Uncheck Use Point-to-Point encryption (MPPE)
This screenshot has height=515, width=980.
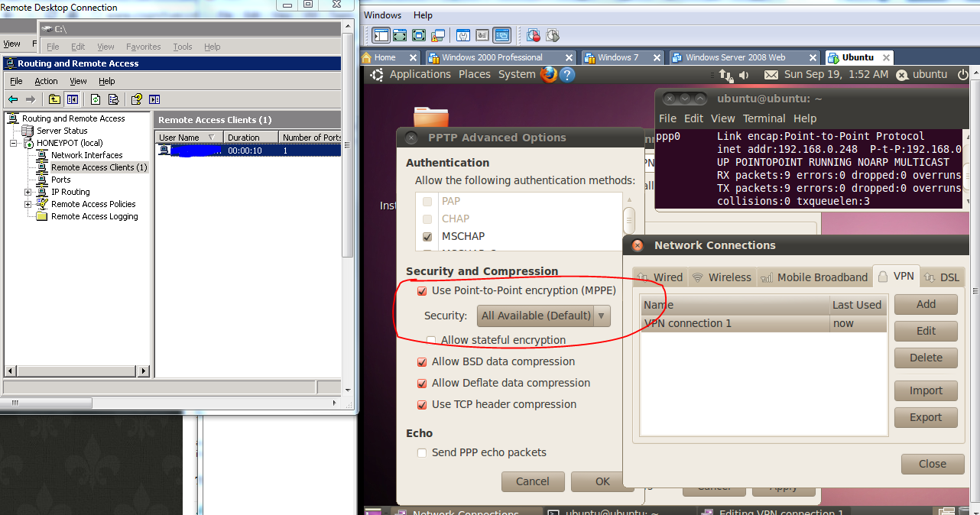coord(422,291)
